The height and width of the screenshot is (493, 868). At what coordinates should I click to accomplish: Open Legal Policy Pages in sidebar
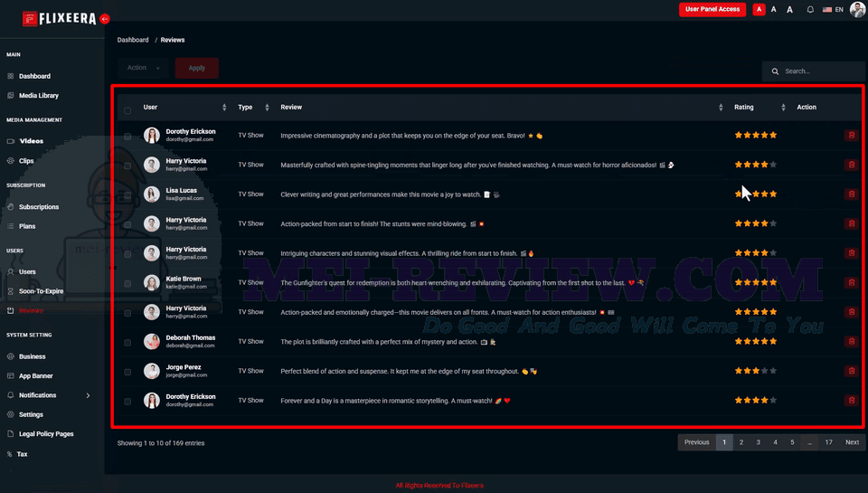click(46, 434)
